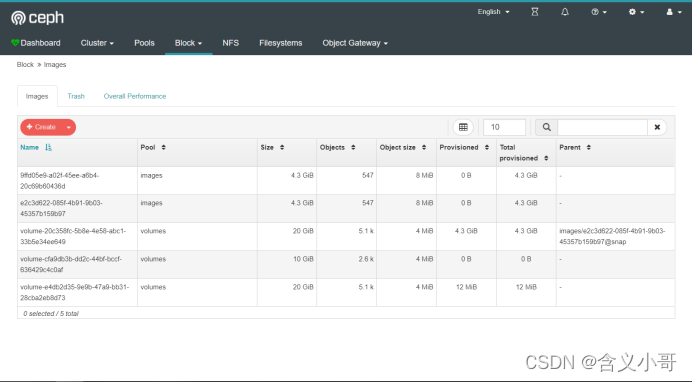
Task: Select row volume-e4db2d35-9e9b-47a9-bb31
Action: click(x=346, y=292)
